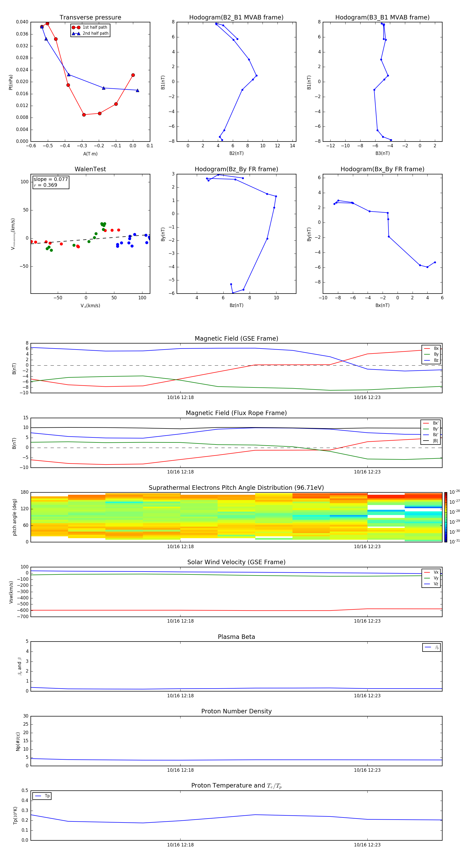Click '10/16 12:18' tick under proton temperature panel
The height and width of the screenshot is (868, 473).
pos(181,845)
